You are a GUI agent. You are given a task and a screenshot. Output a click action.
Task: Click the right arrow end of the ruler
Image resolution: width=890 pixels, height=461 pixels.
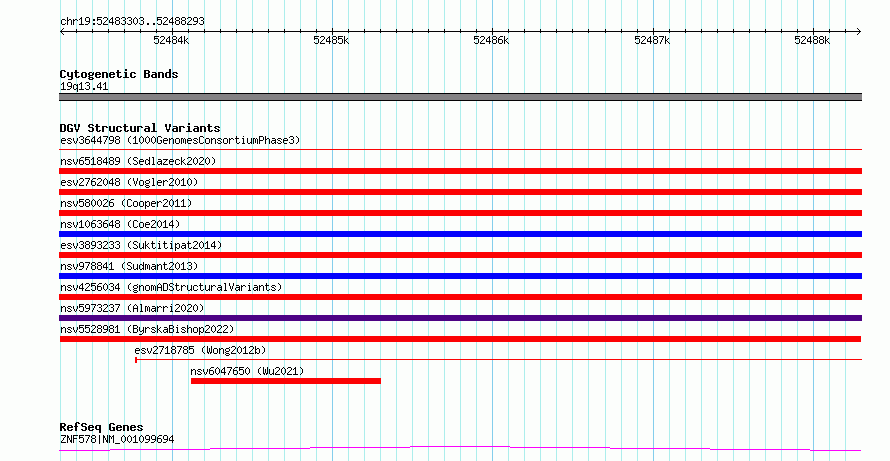coord(858,31)
